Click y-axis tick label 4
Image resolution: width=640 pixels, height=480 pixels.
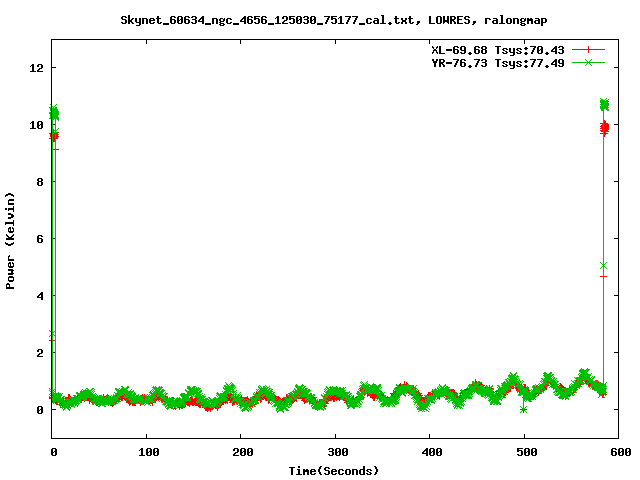coord(40,296)
